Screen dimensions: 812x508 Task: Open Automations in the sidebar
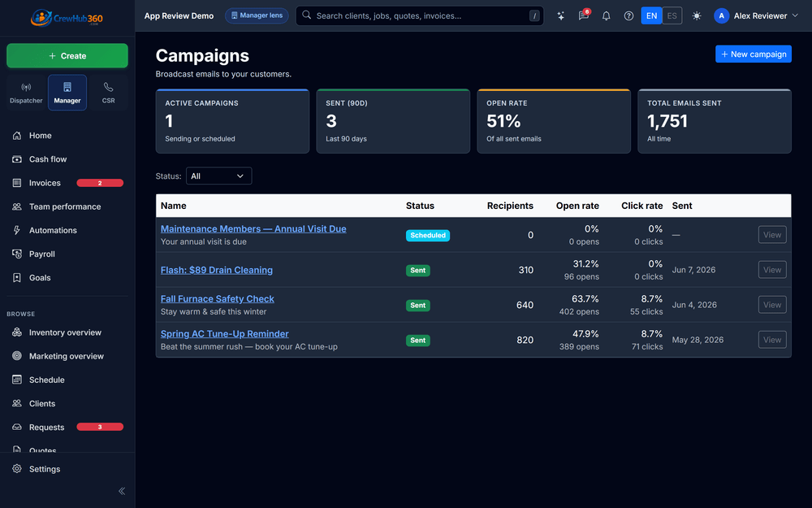(67, 230)
